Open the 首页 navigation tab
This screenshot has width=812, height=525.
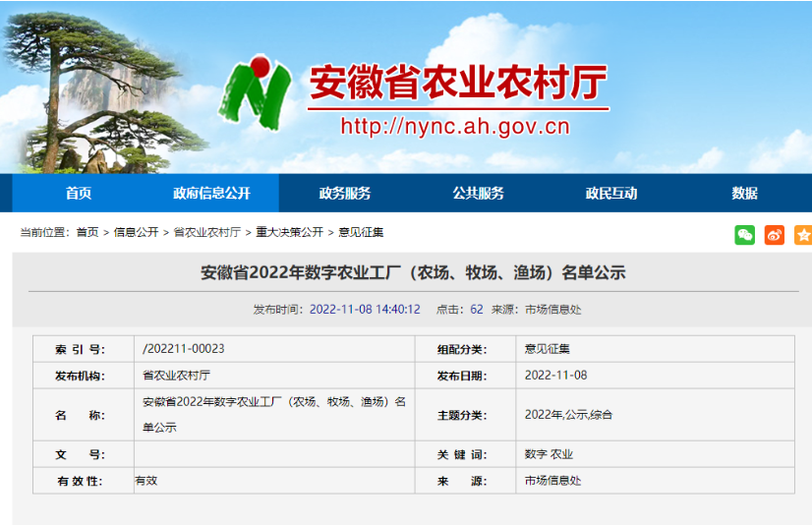pyautogui.click(x=79, y=193)
